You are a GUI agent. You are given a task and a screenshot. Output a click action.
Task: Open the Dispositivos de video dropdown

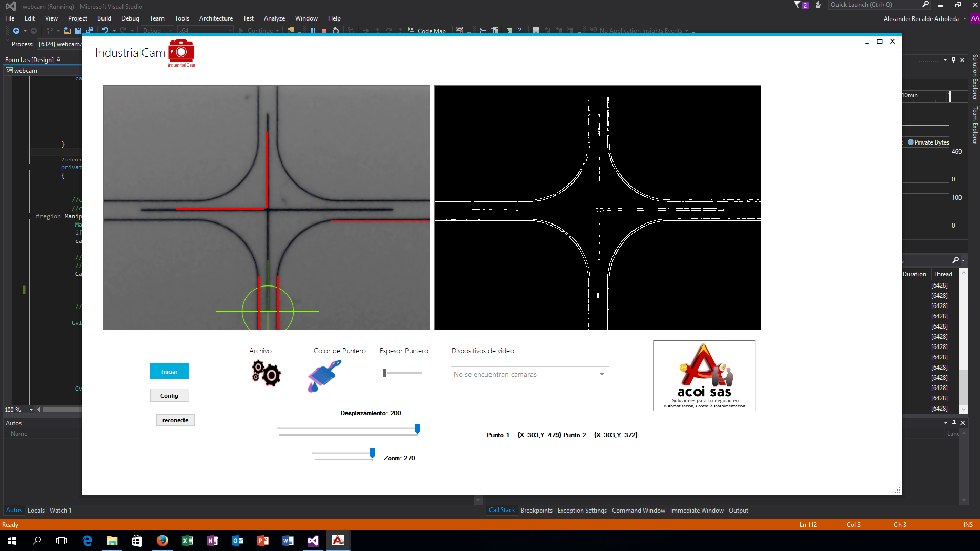(529, 374)
